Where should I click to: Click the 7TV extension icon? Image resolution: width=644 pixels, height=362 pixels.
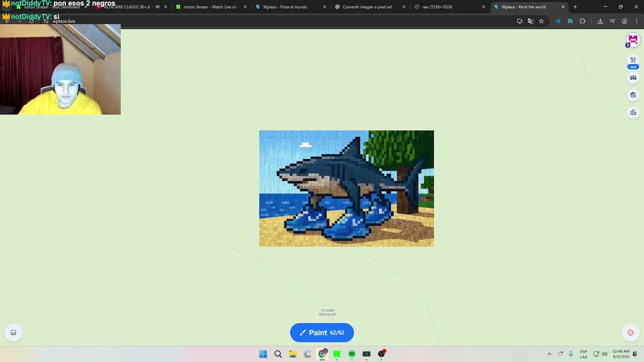(x=570, y=21)
